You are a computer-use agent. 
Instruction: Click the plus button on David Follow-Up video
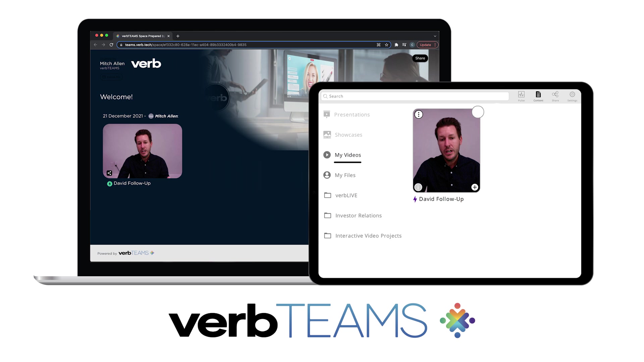(474, 187)
